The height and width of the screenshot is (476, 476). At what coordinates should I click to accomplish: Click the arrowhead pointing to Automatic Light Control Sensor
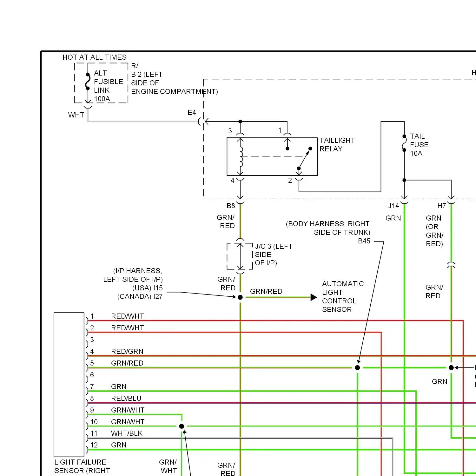[314, 297]
